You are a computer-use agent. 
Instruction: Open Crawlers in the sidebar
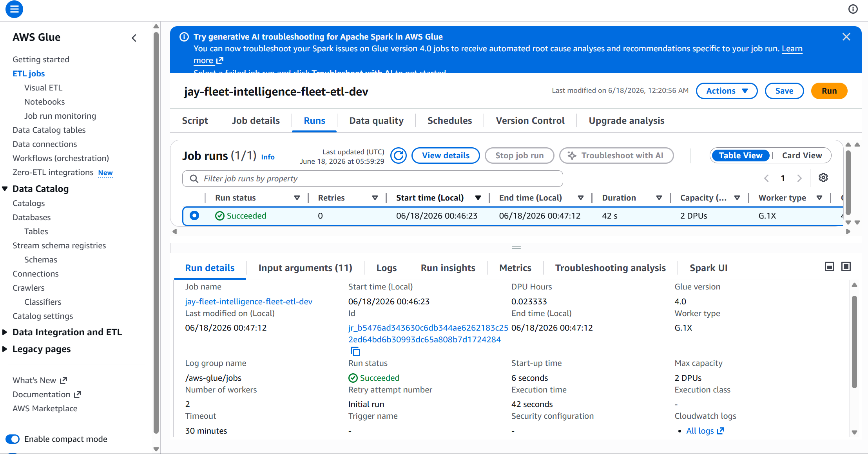[29, 288]
